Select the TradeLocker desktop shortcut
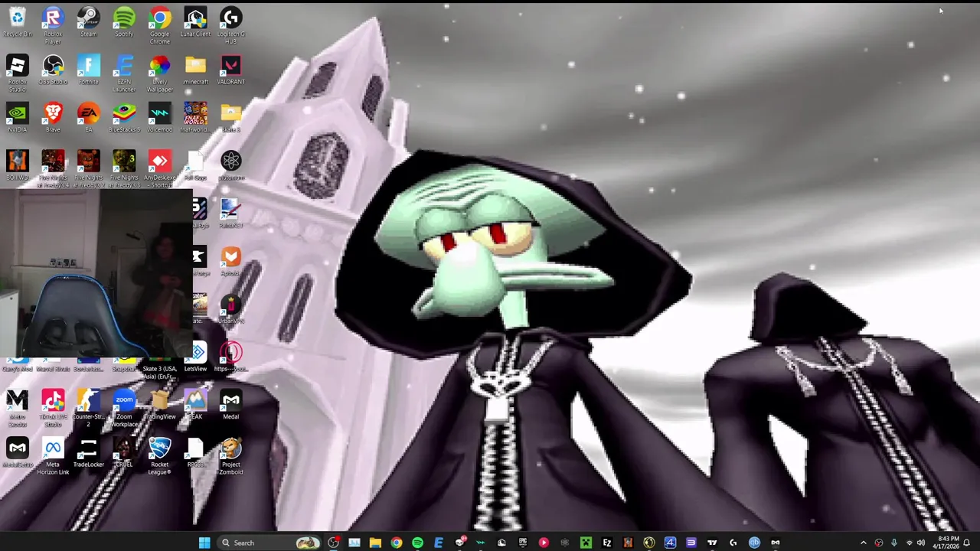 88,452
